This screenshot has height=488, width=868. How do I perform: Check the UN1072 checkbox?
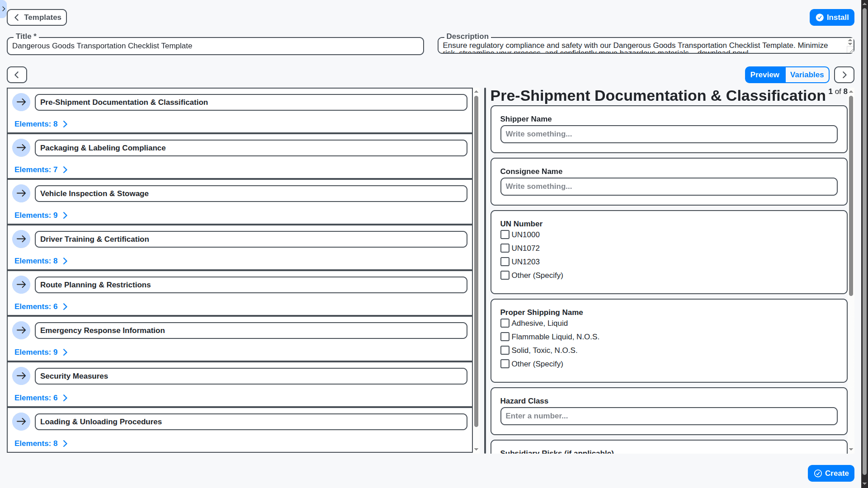[505, 248]
